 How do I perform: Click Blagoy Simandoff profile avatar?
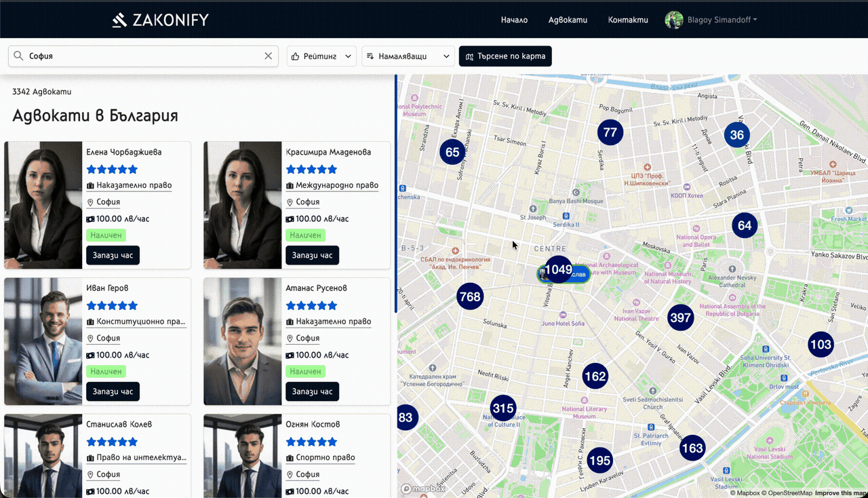673,20
